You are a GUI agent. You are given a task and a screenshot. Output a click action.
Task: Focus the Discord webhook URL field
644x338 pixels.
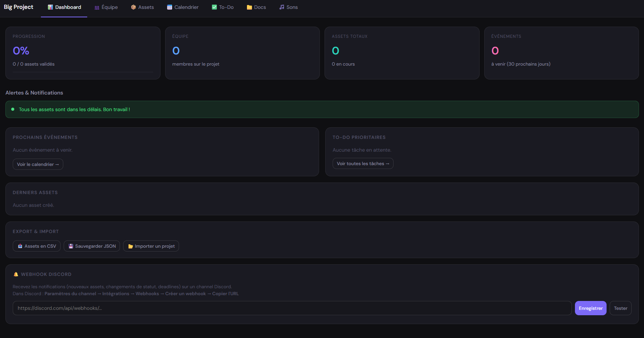[x=292, y=308]
